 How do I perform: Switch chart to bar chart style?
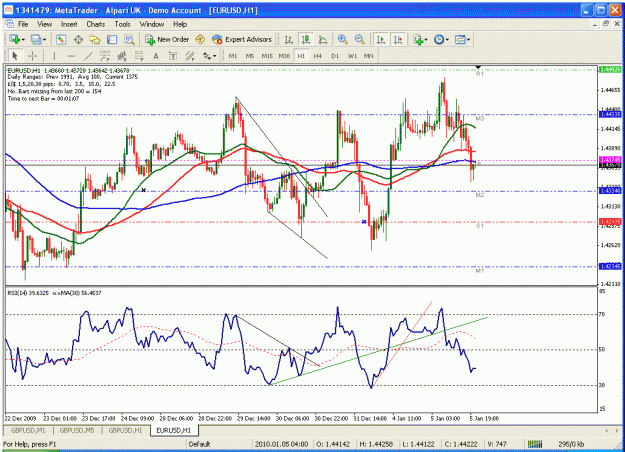(289, 39)
